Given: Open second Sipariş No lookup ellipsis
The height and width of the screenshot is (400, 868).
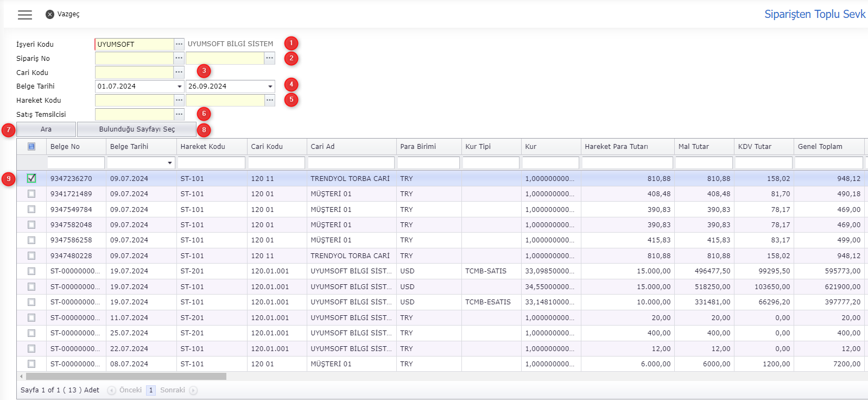Looking at the screenshot, I should point(270,58).
